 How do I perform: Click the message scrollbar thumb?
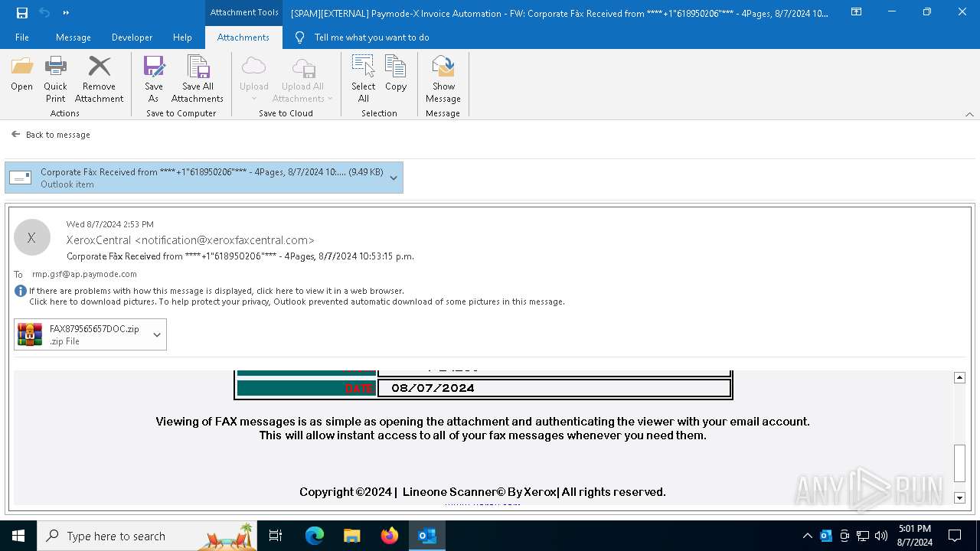(x=959, y=462)
